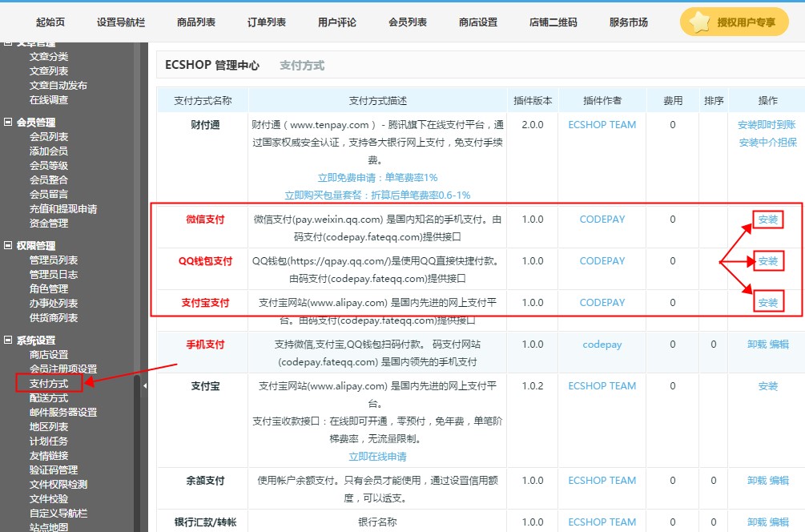Install the QQ钱包支付 plugin
The image size is (805, 532).
767,260
